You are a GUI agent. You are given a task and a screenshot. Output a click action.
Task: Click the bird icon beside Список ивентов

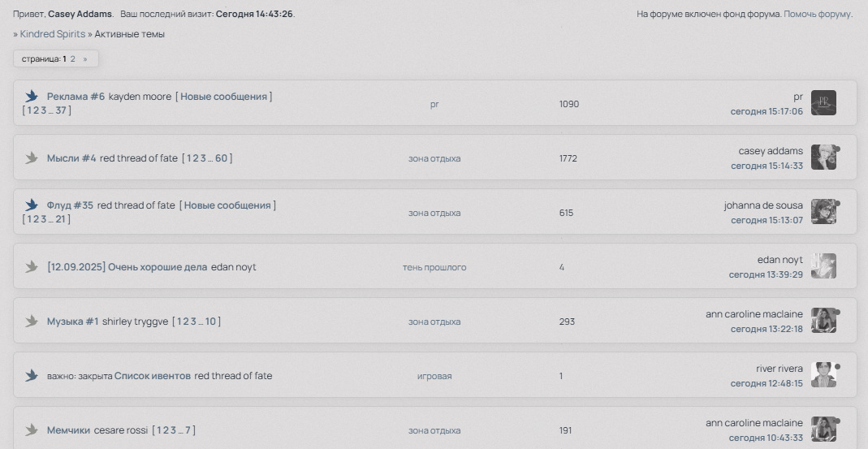[32, 376]
